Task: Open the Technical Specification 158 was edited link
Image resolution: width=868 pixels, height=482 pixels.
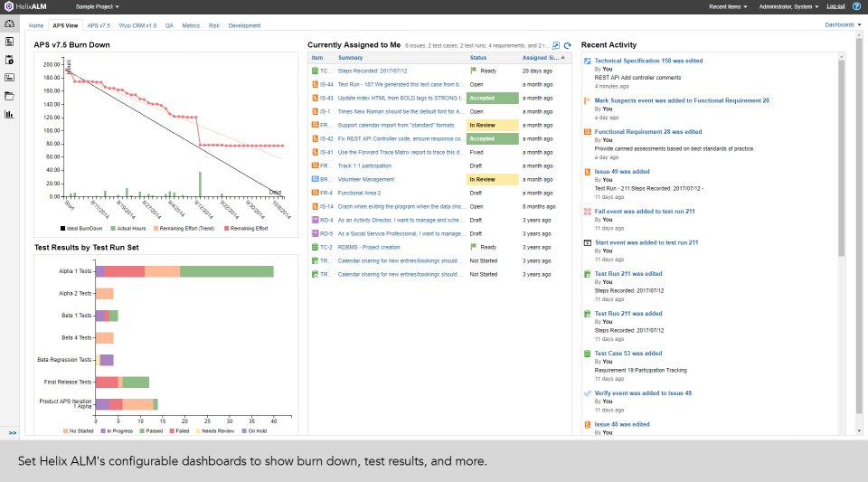Action: pyautogui.click(x=648, y=61)
